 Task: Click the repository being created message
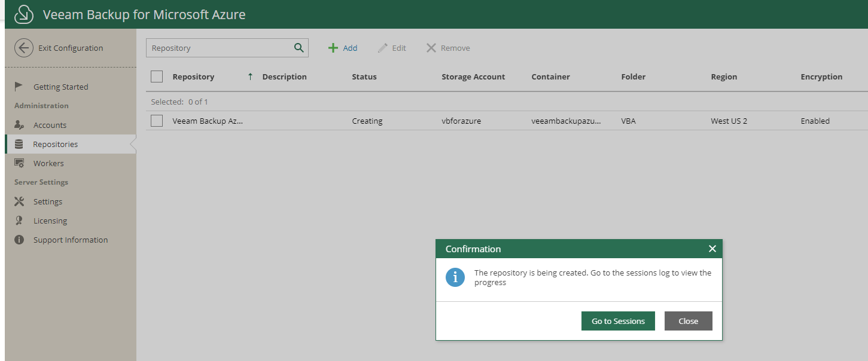(593, 277)
